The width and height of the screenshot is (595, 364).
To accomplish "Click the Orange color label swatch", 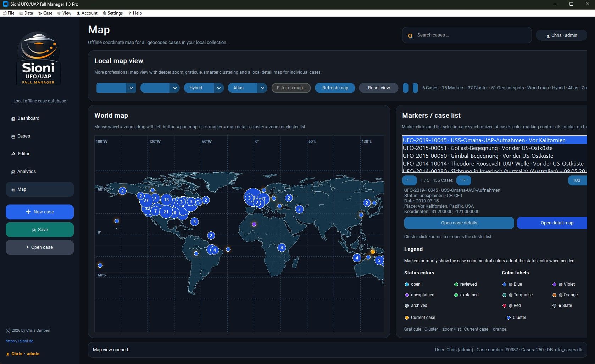I will tap(554, 295).
